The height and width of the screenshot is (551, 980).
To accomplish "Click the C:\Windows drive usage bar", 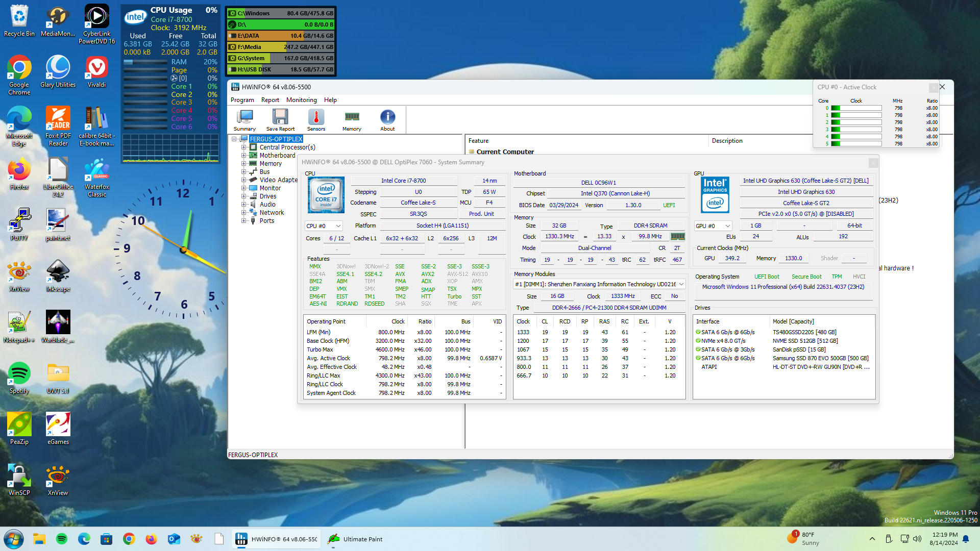I will point(281,13).
